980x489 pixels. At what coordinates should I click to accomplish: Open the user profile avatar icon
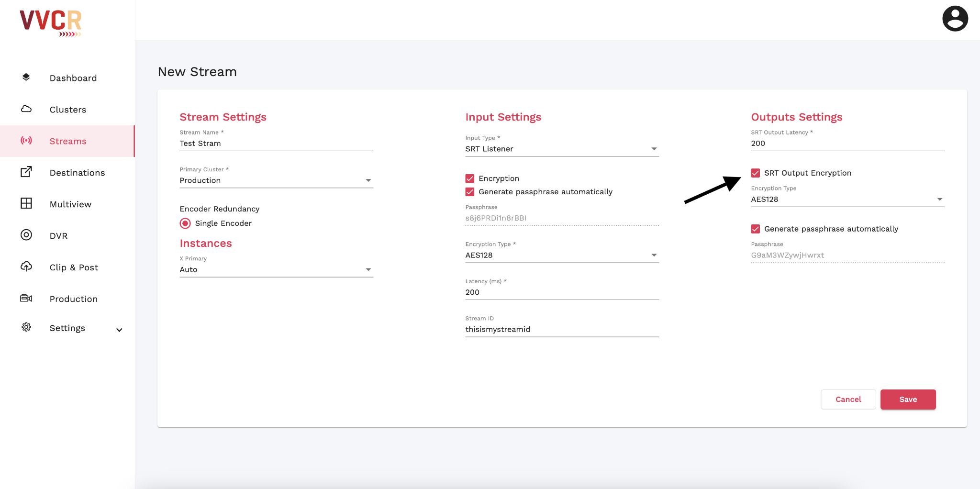[x=955, y=19]
